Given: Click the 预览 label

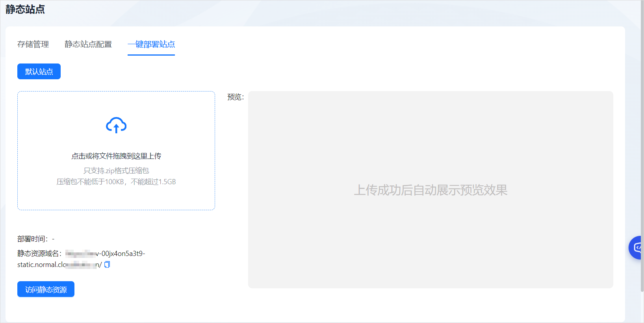Looking at the screenshot, I should (x=236, y=97).
